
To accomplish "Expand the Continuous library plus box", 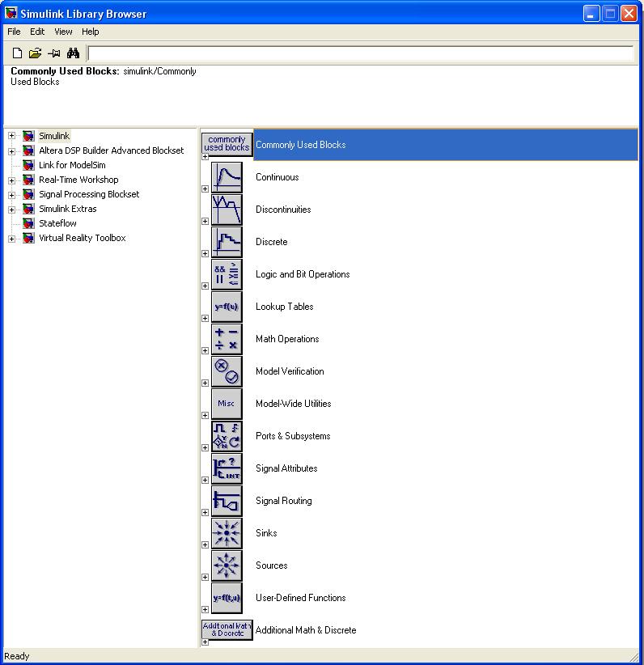I will pos(205,188).
